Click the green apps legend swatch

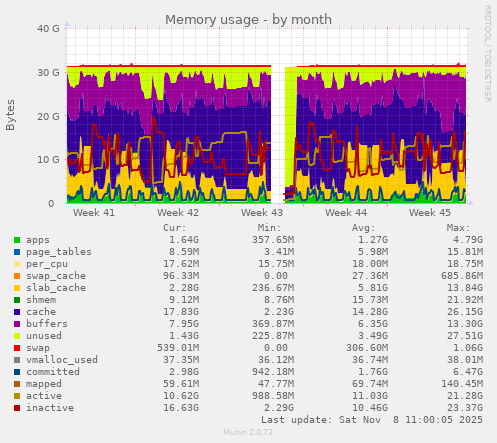[17, 240]
